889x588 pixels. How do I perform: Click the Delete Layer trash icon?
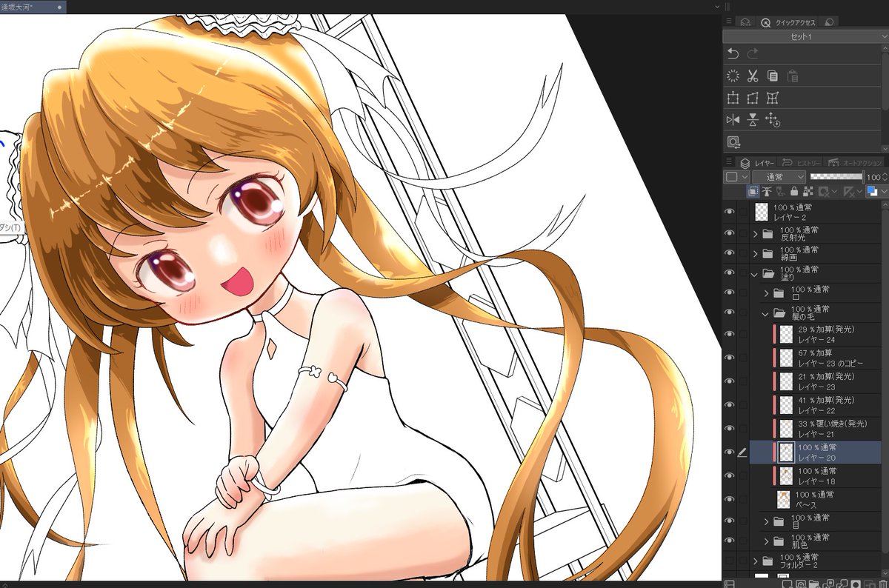(883, 584)
